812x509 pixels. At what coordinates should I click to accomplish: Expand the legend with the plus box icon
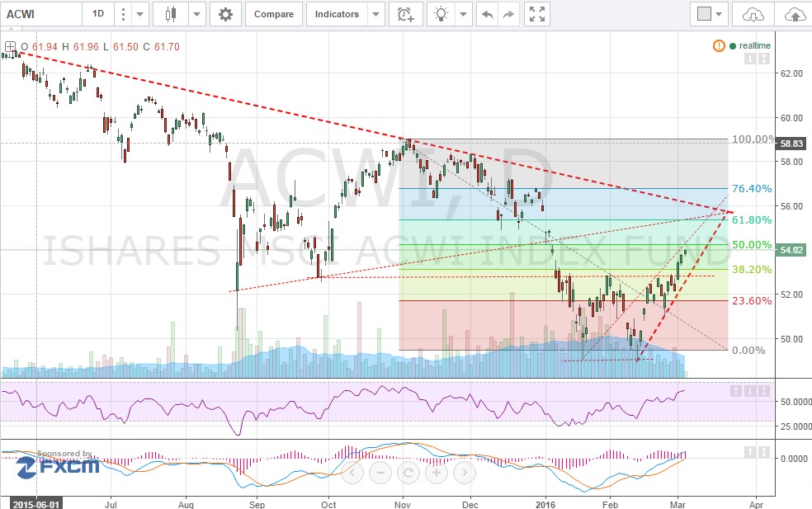coord(11,46)
